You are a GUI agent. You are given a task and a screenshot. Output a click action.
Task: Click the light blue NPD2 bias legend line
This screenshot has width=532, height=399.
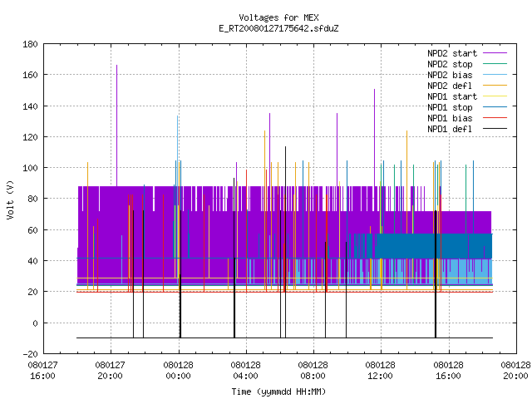(x=495, y=75)
